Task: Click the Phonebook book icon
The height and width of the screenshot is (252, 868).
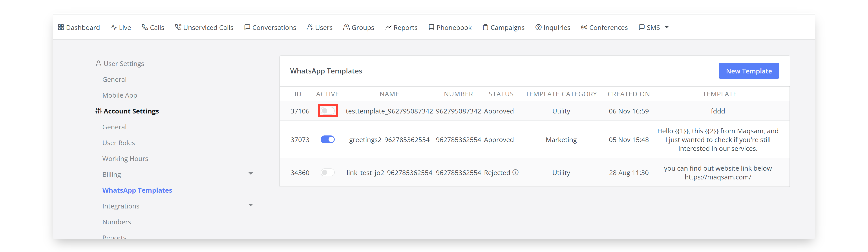Action: click(x=431, y=27)
